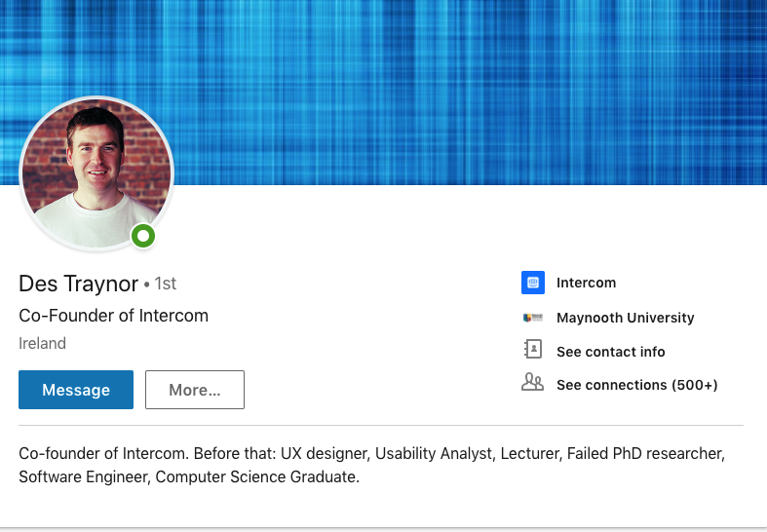Open the circular profile photo
The height and width of the screenshot is (532, 767).
[96, 173]
